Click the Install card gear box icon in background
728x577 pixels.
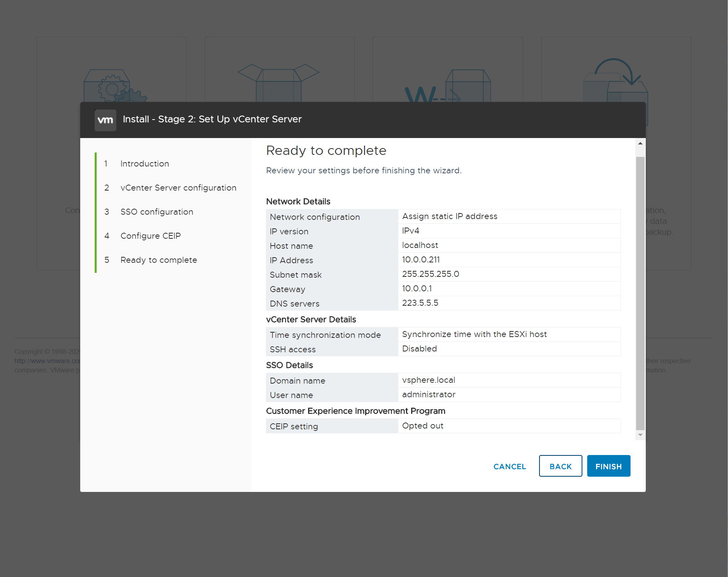pos(115,85)
